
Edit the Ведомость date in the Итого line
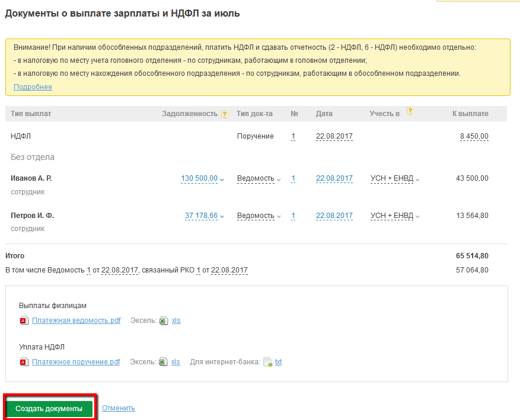(x=120, y=270)
